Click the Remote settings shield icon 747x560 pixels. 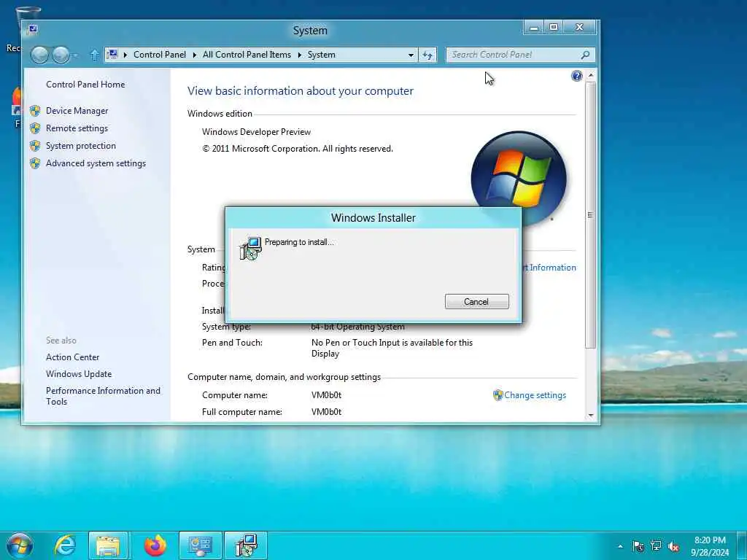coord(35,128)
